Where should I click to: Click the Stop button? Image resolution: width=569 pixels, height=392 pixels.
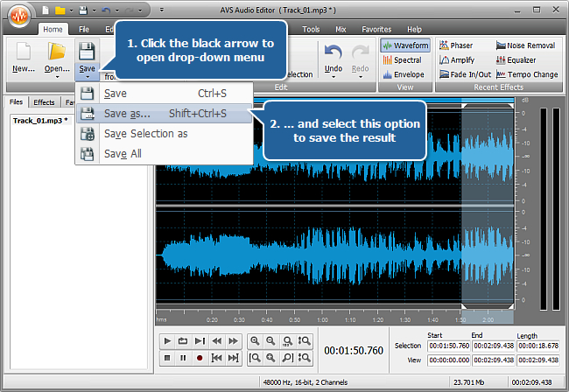167,358
